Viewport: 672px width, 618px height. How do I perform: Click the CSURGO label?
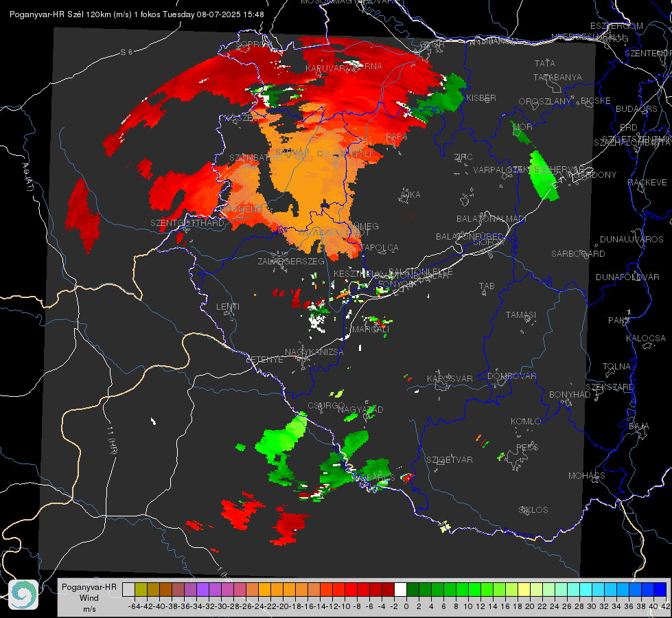(x=326, y=405)
